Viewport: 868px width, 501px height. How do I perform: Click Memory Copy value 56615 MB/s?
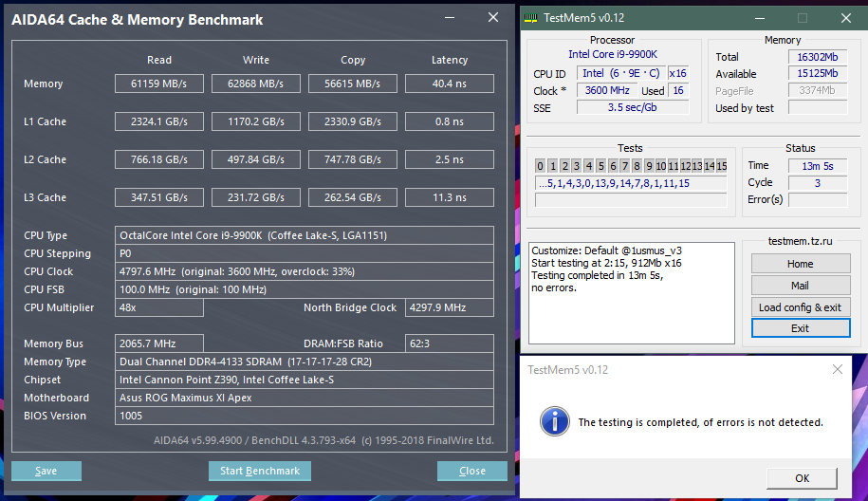tap(353, 83)
